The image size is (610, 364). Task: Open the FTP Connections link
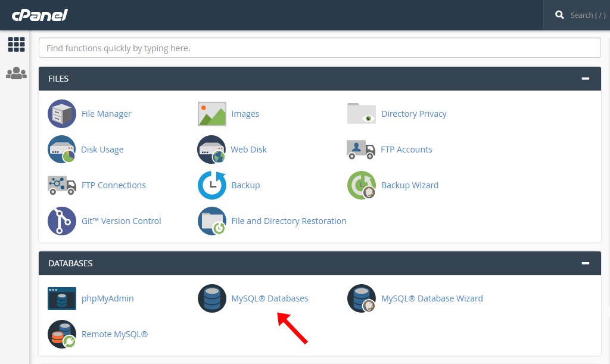[x=114, y=185]
